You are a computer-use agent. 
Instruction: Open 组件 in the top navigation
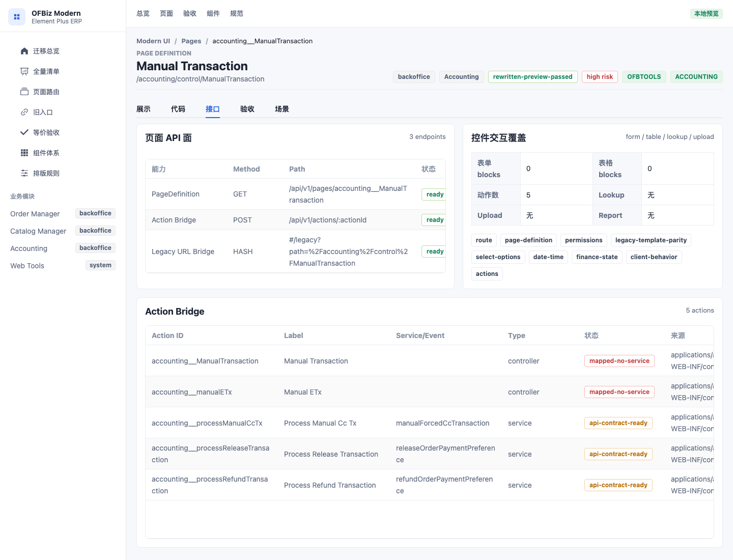[213, 14]
